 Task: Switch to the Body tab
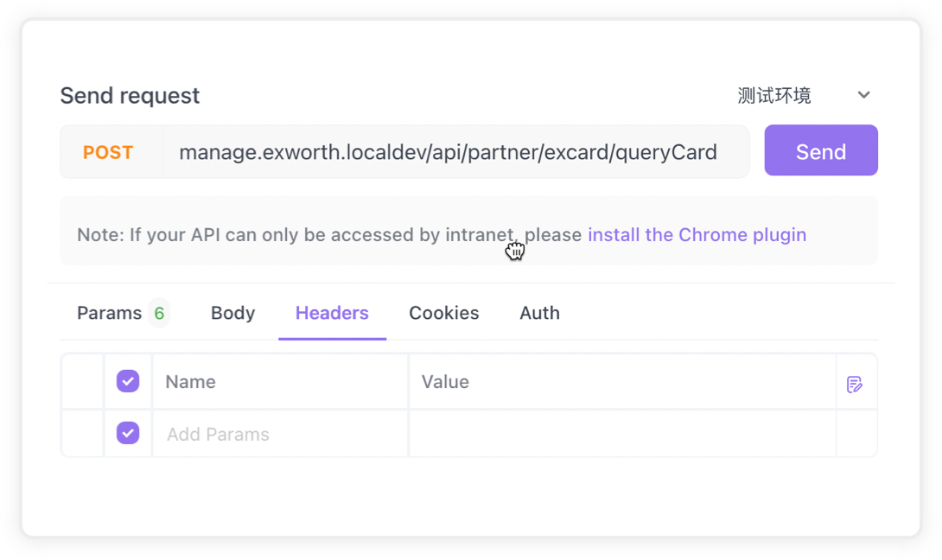point(232,313)
